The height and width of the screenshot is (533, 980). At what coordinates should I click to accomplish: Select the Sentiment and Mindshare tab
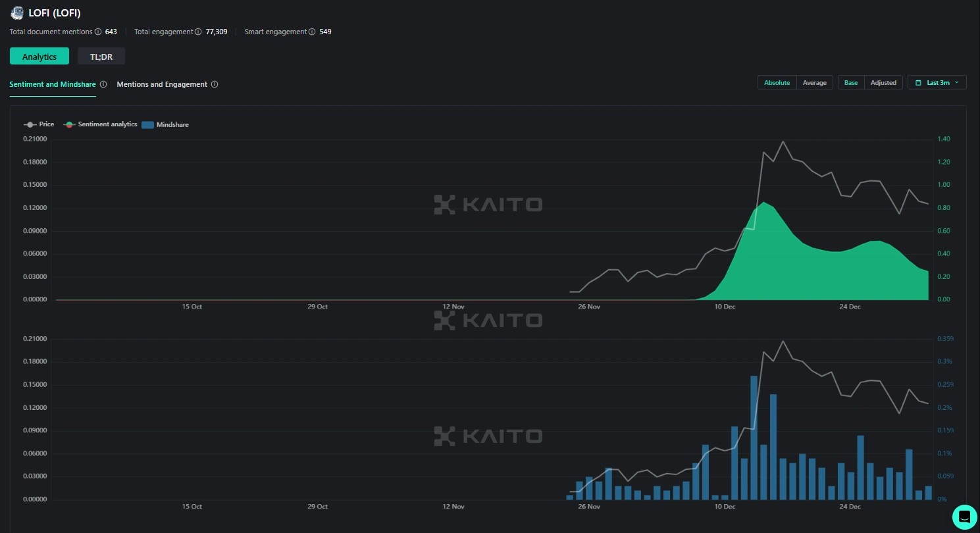(53, 84)
